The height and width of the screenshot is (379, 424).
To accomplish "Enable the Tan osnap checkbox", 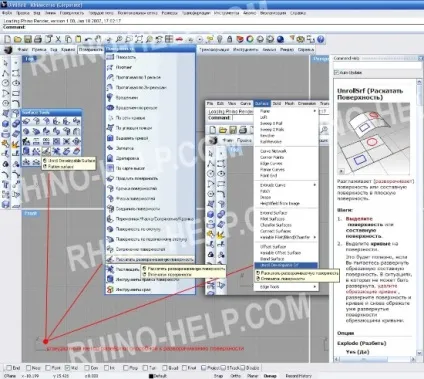I will (x=145, y=368).
